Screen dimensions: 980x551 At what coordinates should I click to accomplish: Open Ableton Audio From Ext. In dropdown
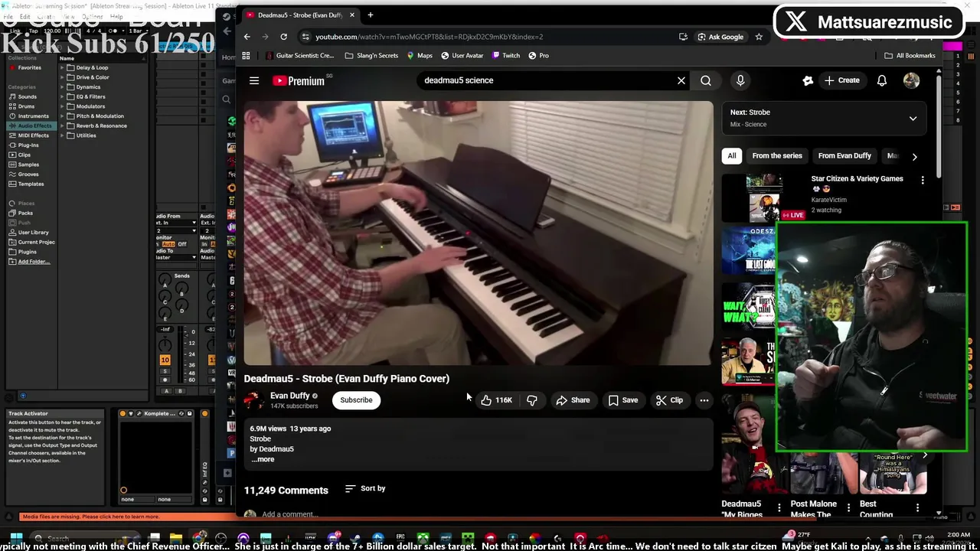[x=176, y=223]
